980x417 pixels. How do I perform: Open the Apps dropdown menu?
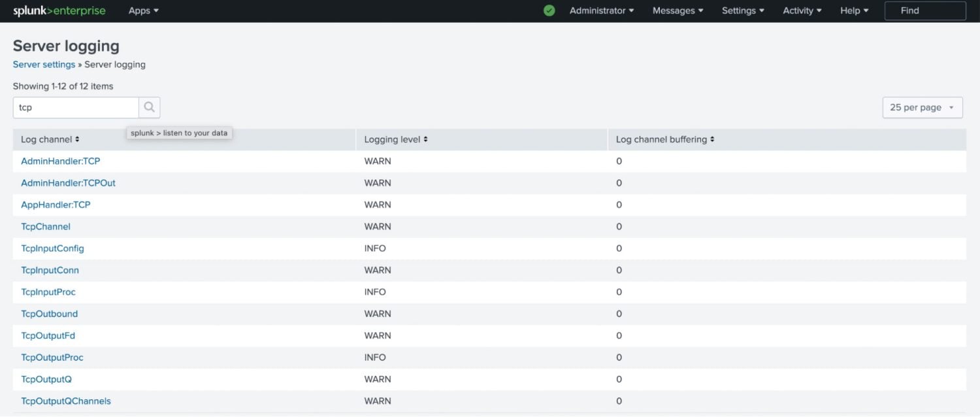tap(143, 10)
